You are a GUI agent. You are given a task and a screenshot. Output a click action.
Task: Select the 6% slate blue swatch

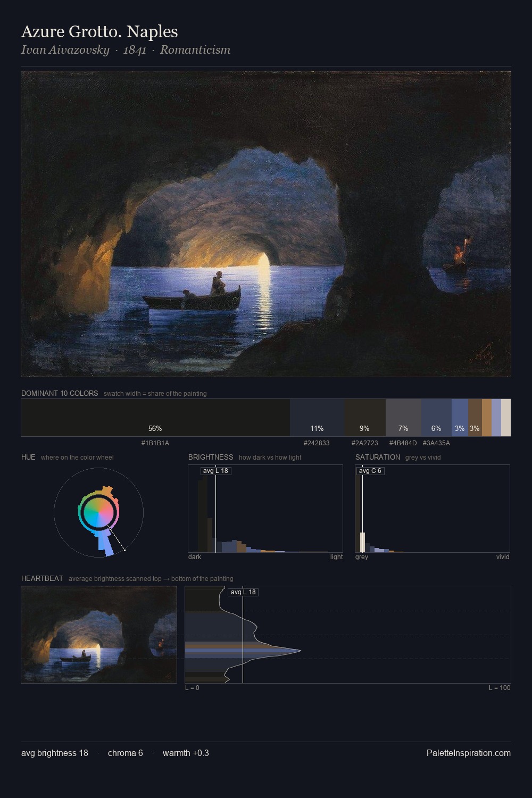436,418
